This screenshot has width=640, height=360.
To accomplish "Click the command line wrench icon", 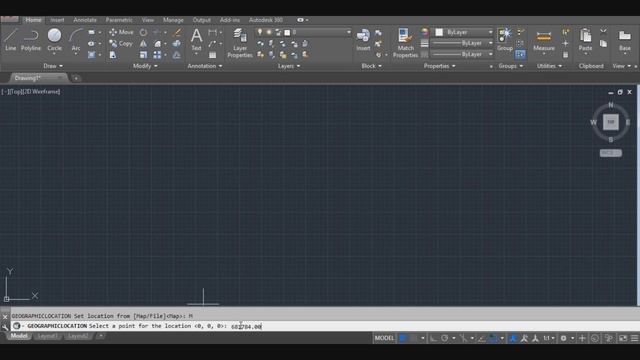I will 5,327.
